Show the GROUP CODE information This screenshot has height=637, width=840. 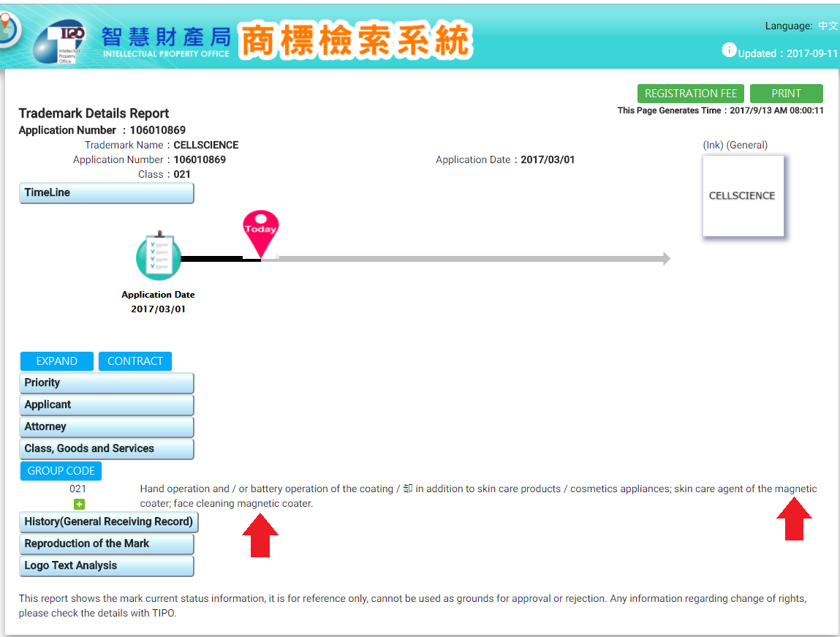coord(61,471)
